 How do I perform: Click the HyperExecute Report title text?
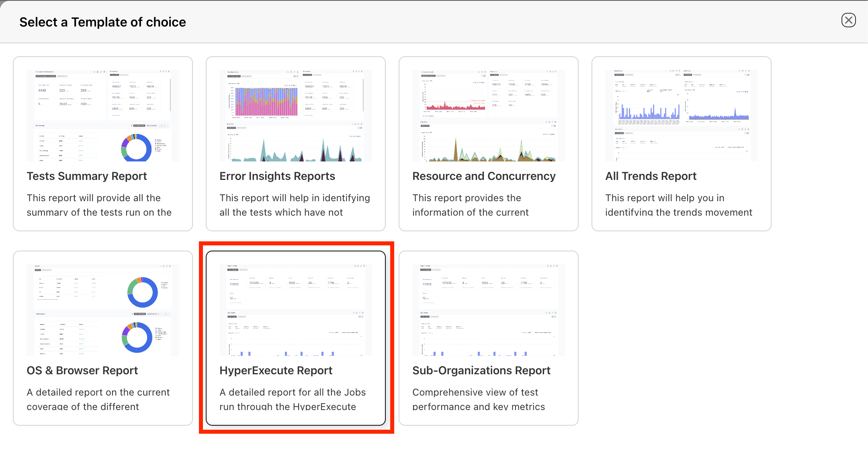[276, 371]
